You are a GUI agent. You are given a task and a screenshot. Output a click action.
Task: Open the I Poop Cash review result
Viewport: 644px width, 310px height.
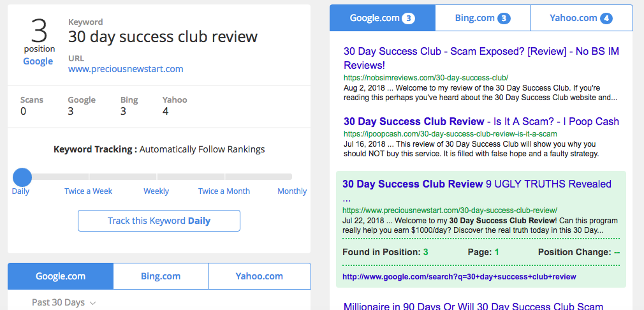click(481, 122)
